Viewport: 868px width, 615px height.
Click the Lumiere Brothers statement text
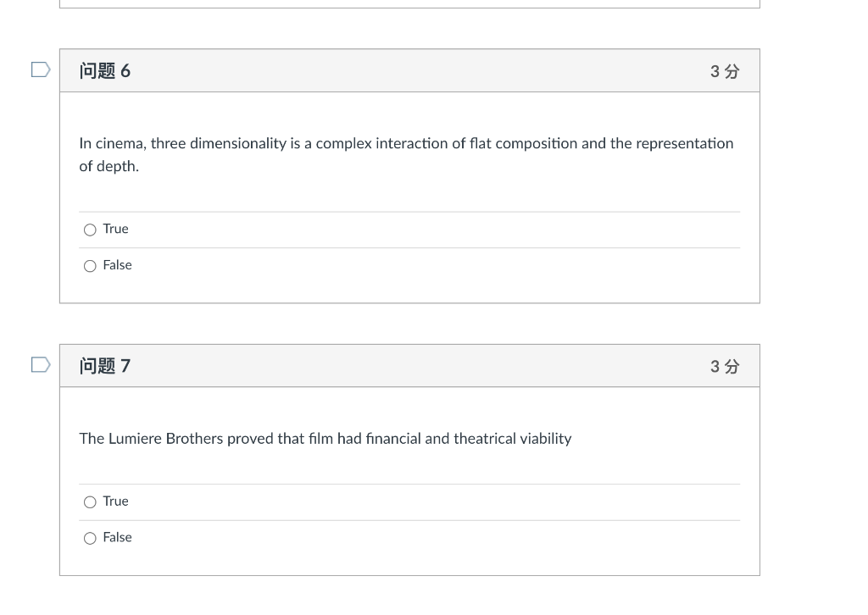pyautogui.click(x=325, y=439)
